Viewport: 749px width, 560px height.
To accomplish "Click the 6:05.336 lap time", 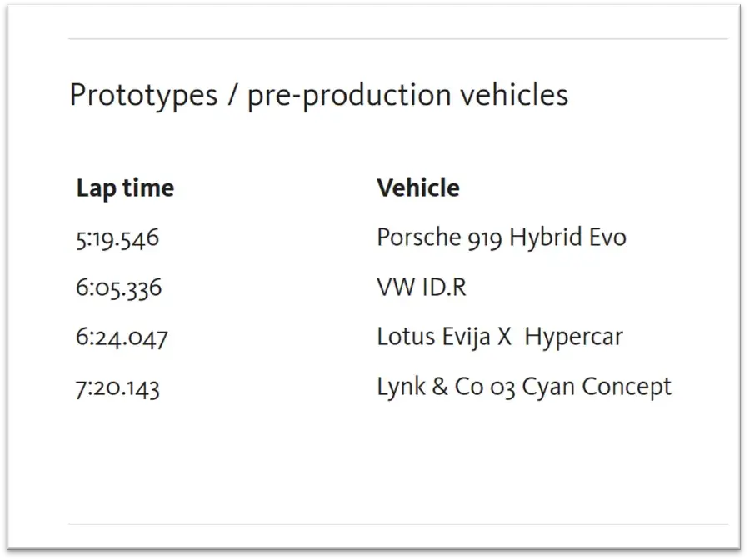I will point(119,288).
